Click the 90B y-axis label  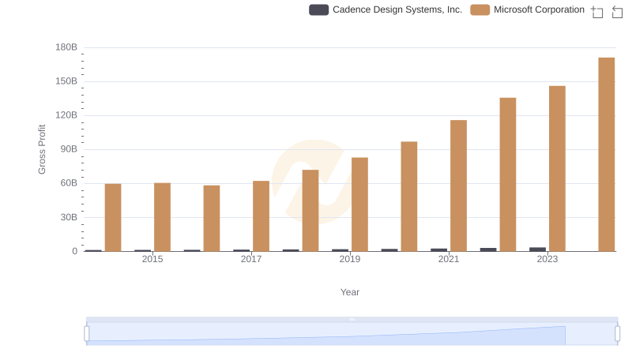click(69, 149)
